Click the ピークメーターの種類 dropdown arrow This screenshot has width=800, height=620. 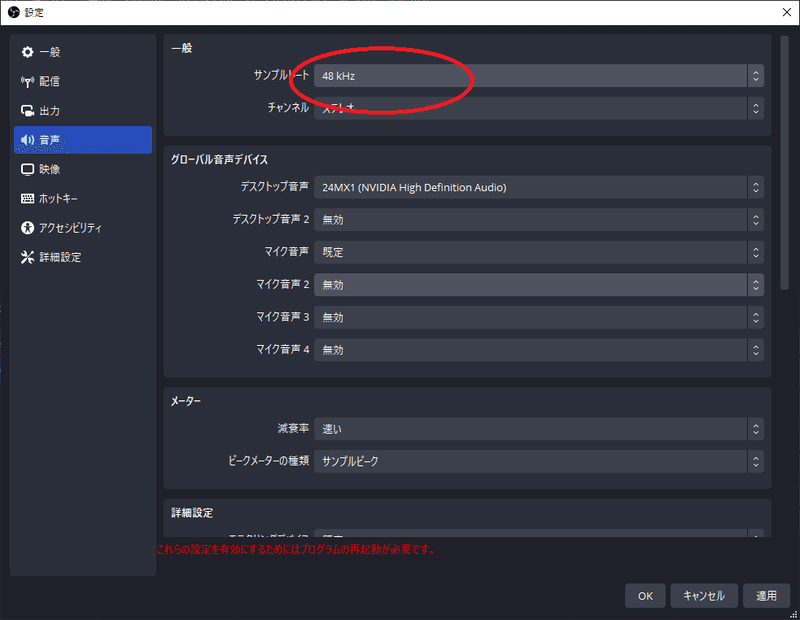(756, 461)
